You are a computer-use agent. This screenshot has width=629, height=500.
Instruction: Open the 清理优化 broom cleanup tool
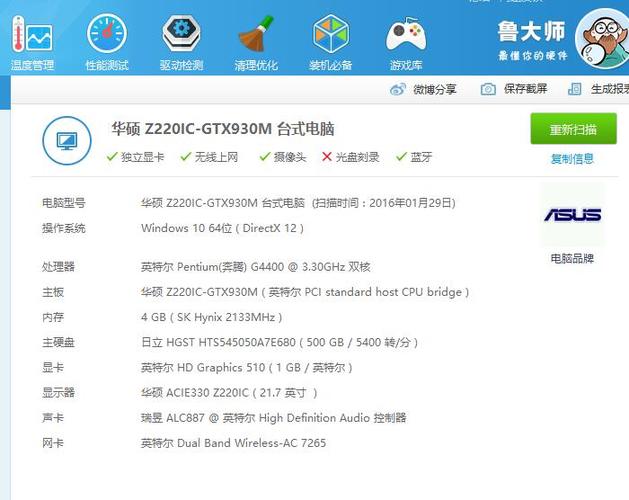point(256,43)
